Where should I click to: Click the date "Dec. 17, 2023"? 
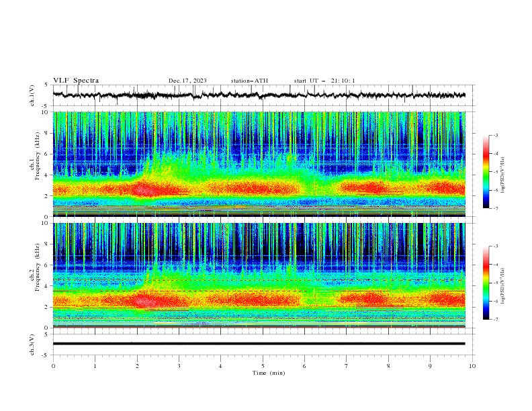tap(187, 81)
